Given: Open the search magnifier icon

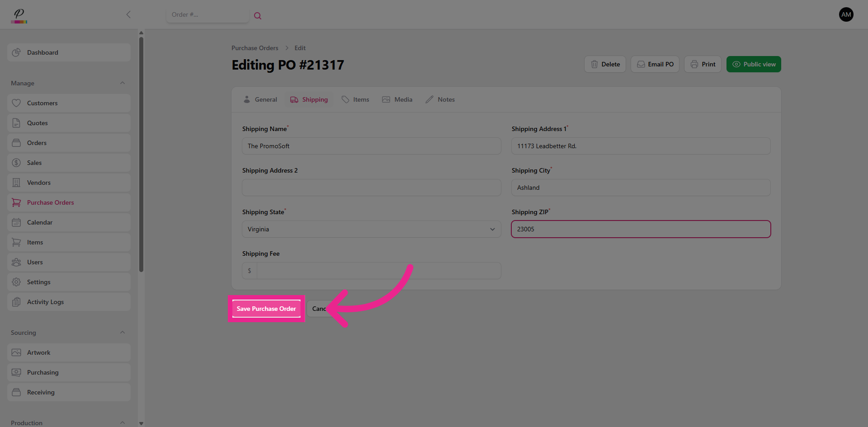Looking at the screenshot, I should tap(258, 15).
